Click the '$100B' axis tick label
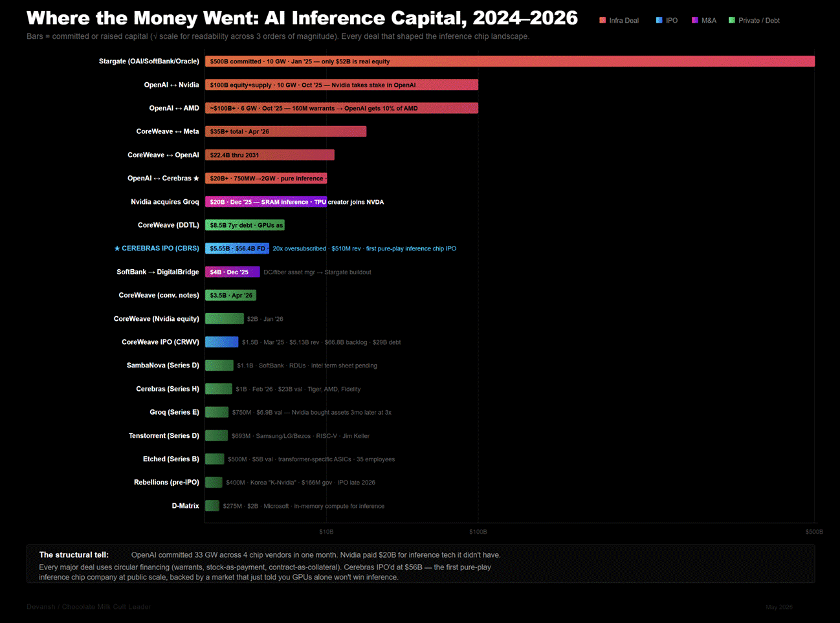Screen dimensions: 840x623 [x=478, y=532]
